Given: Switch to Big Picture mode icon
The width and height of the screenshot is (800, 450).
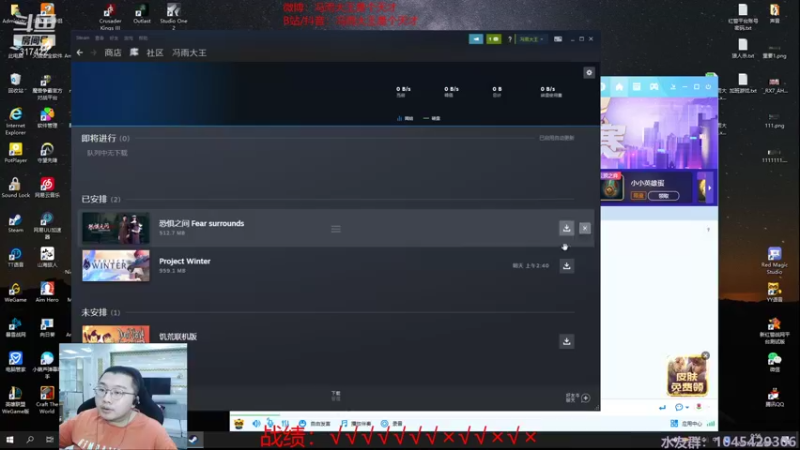Looking at the screenshot, I should pos(558,39).
